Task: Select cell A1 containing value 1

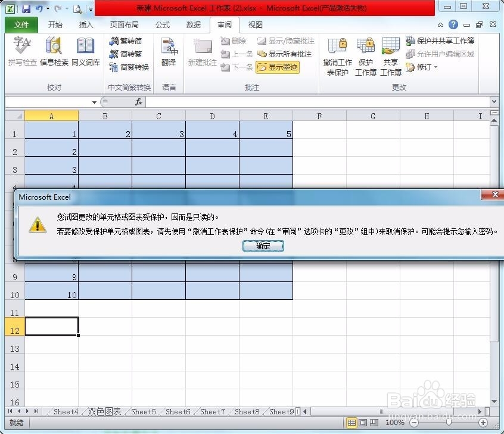Action: point(51,130)
